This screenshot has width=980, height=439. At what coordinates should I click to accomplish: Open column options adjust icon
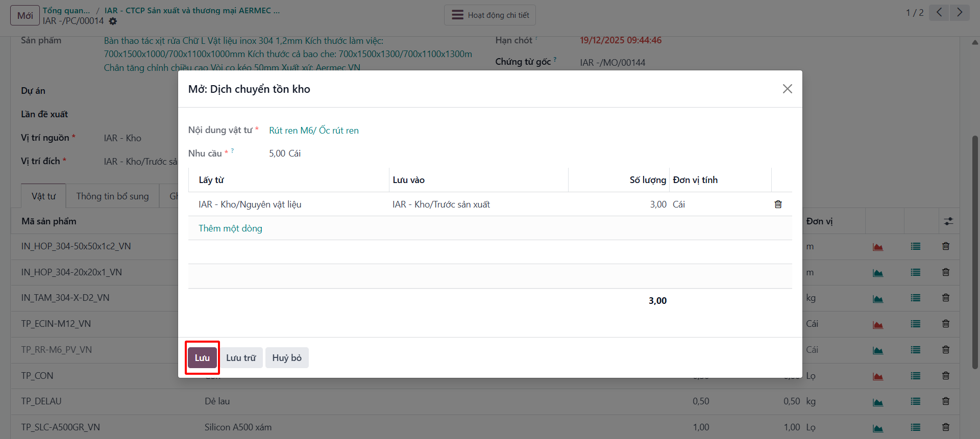point(948,221)
